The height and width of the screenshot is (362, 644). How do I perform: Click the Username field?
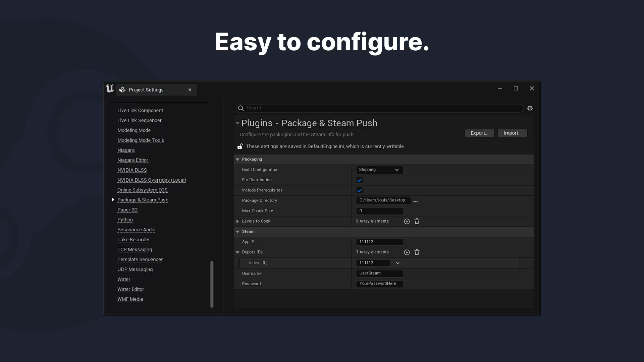(x=380, y=274)
